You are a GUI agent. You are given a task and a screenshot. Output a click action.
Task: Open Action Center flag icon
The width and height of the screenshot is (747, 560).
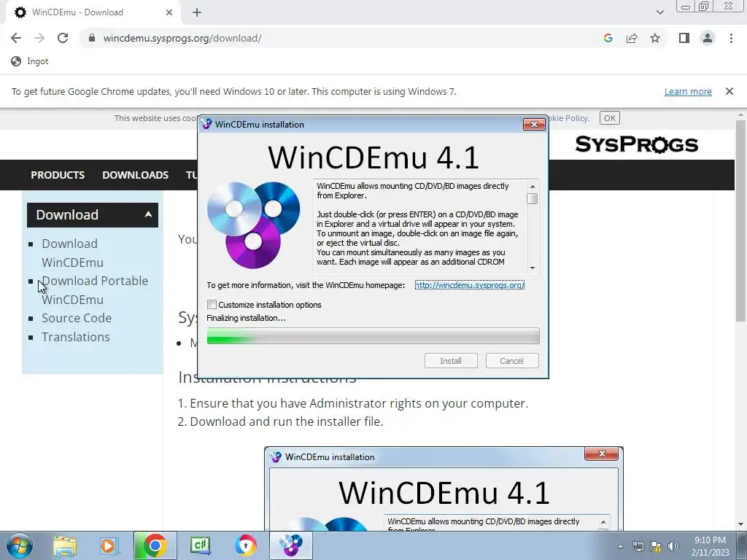pyautogui.click(x=656, y=546)
